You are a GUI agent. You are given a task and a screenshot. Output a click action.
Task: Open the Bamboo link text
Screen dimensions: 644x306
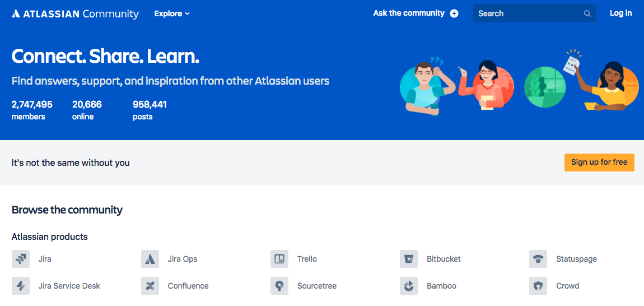point(441,286)
